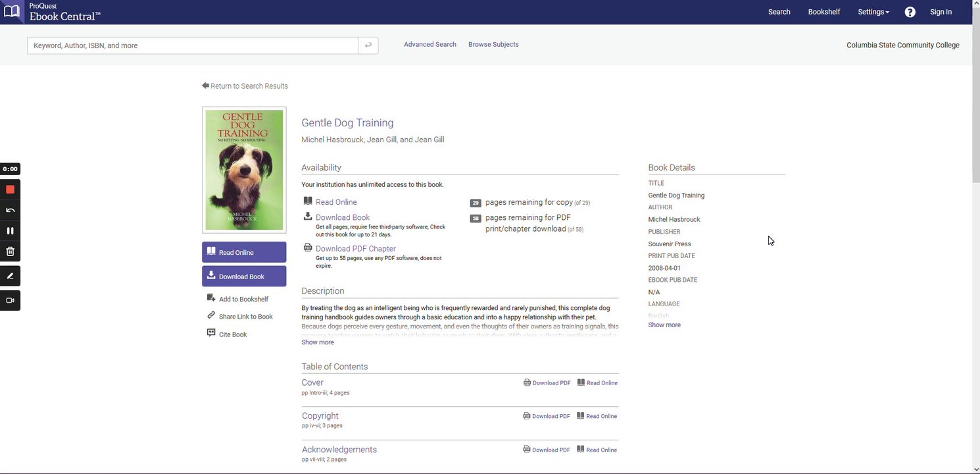Image resolution: width=980 pixels, height=474 pixels.
Task: Click the chain link icon for Share Link
Action: 211,315
